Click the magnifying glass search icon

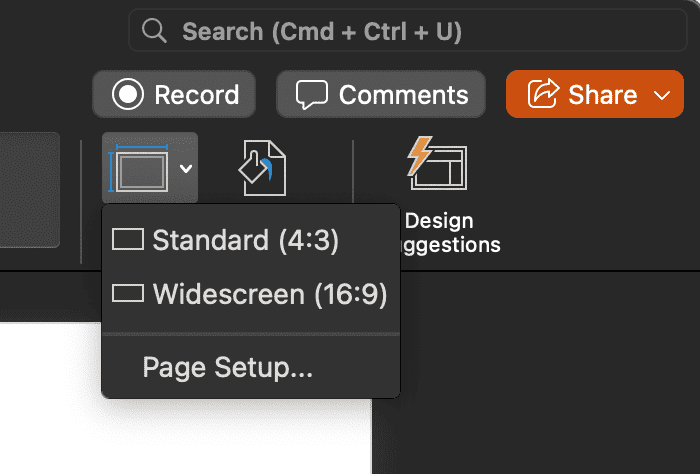(x=154, y=32)
